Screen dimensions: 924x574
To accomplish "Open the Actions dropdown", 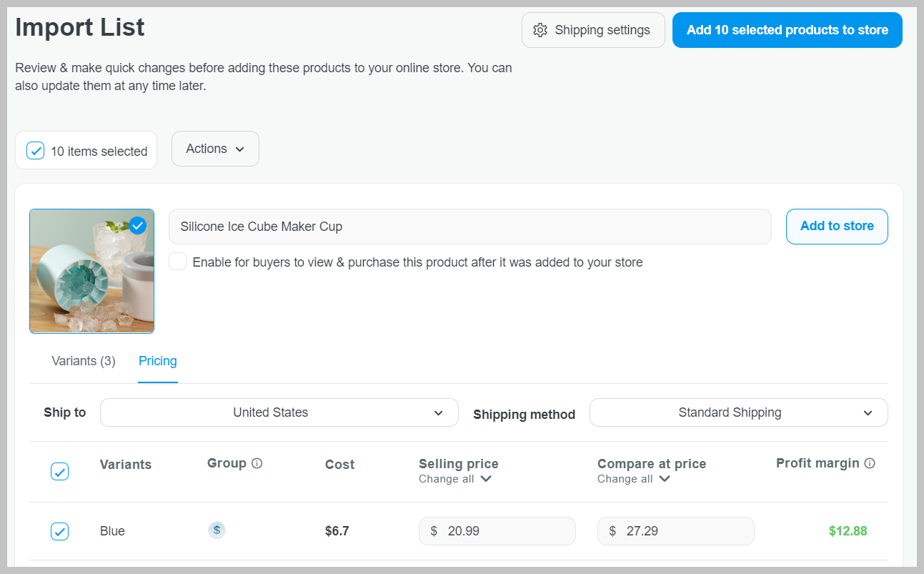I will click(215, 149).
